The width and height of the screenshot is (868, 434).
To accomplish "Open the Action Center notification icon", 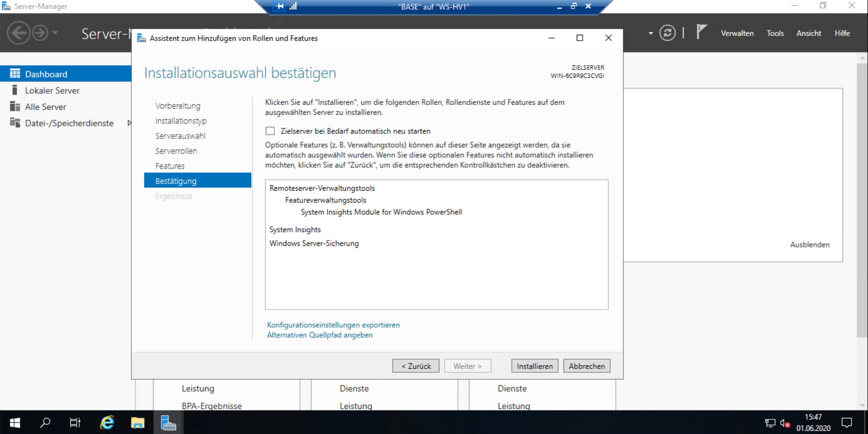I will click(847, 422).
